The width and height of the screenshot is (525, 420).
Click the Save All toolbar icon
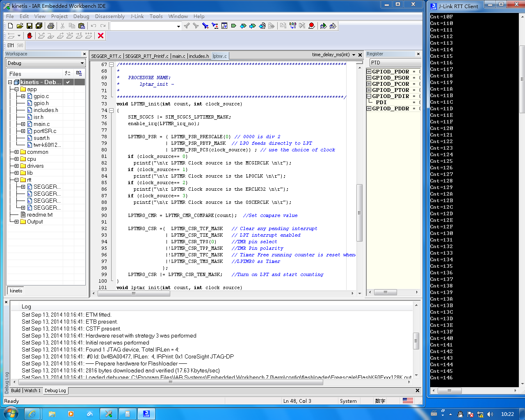click(x=39, y=26)
